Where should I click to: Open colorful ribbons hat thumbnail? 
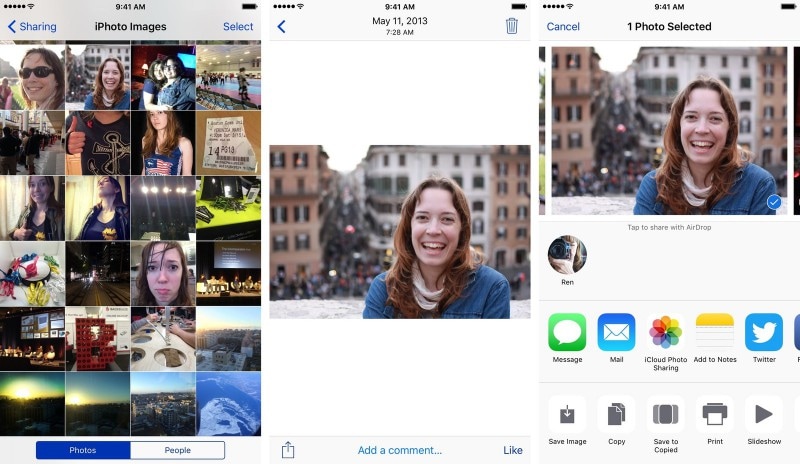tap(32, 274)
